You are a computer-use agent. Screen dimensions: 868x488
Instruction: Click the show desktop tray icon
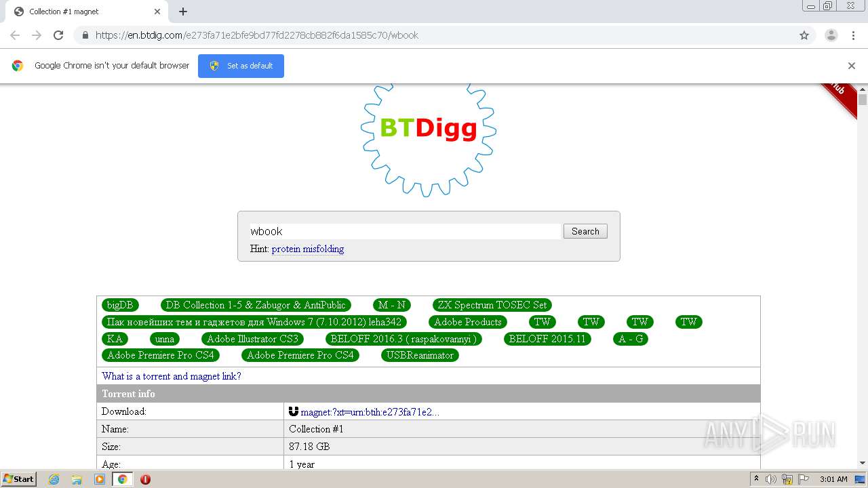pos(861,479)
